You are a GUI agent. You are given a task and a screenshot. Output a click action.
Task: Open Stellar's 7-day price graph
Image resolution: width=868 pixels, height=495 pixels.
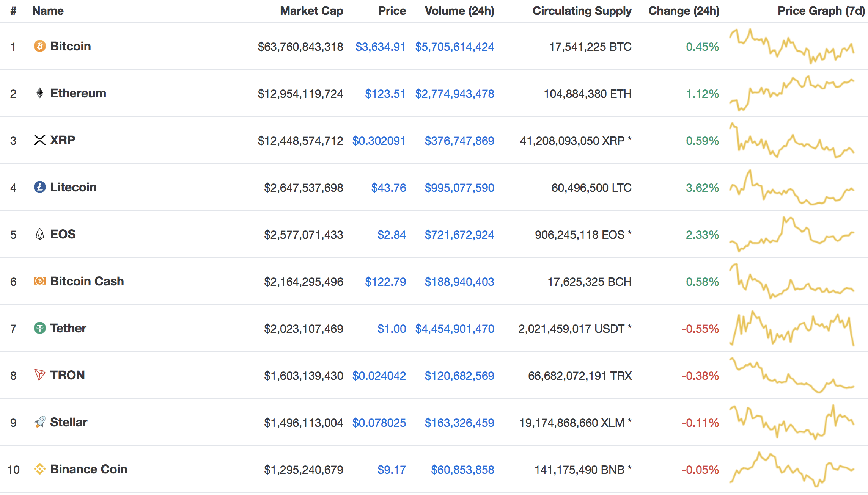tap(792, 422)
